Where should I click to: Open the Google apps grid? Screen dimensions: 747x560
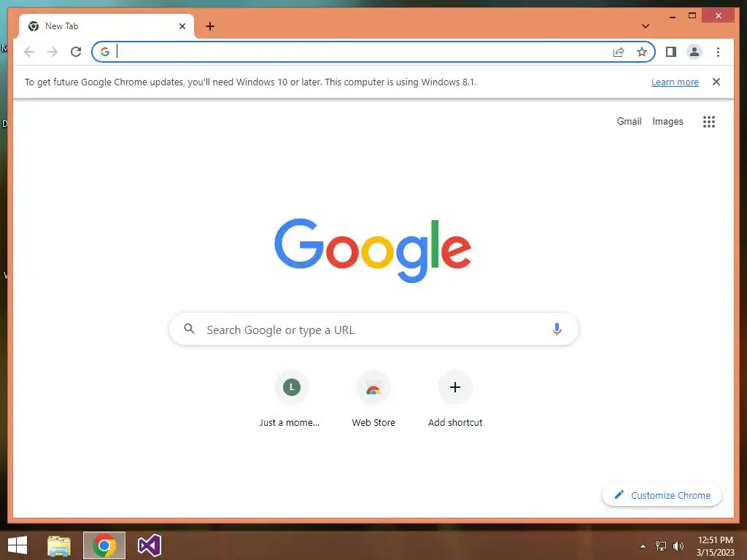tap(709, 122)
